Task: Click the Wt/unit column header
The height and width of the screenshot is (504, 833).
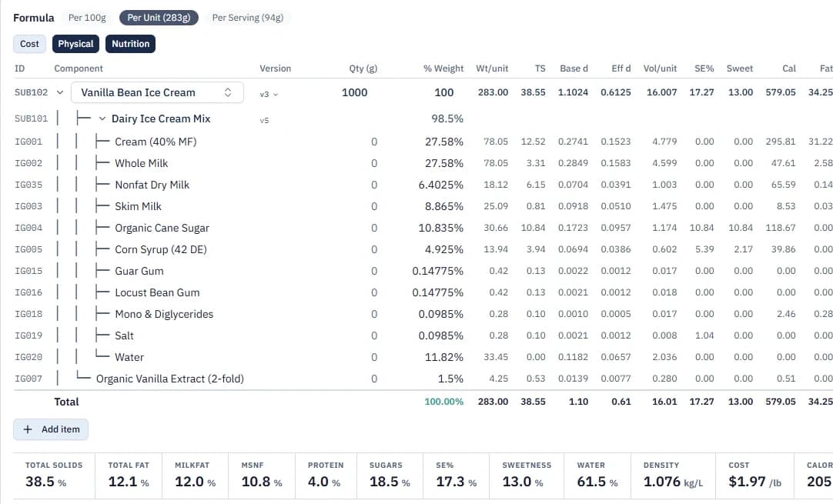Action: [492, 68]
